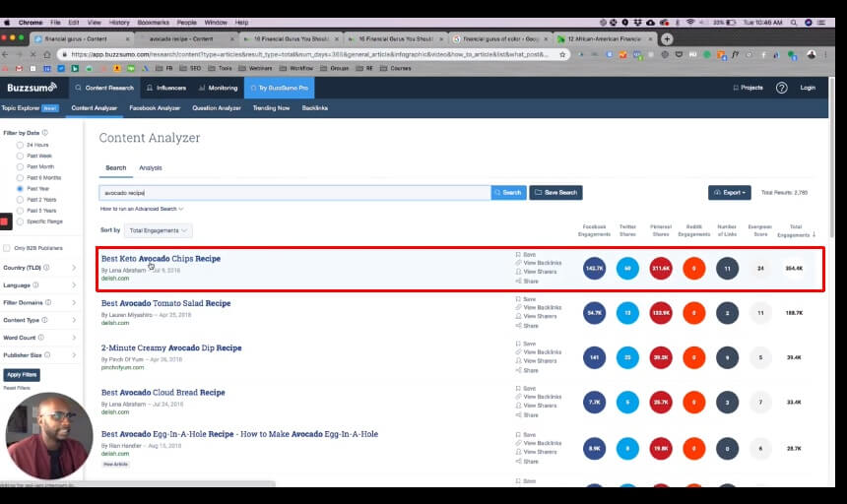Screen dimensions: 847x504
Task: Select the Past 2 Years date filter
Action: [x=20, y=200]
